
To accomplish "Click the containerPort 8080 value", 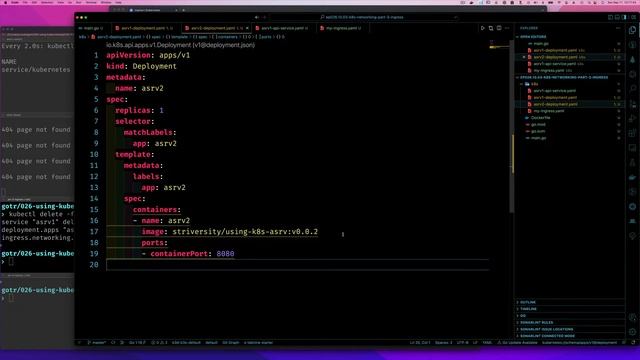I will pyautogui.click(x=225, y=253).
